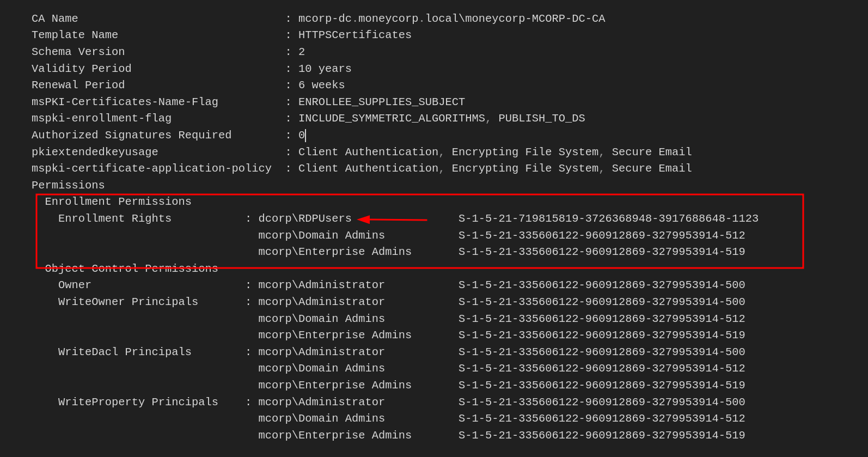Click the PUBLISH_TO_DS enrollment flag

(541, 118)
